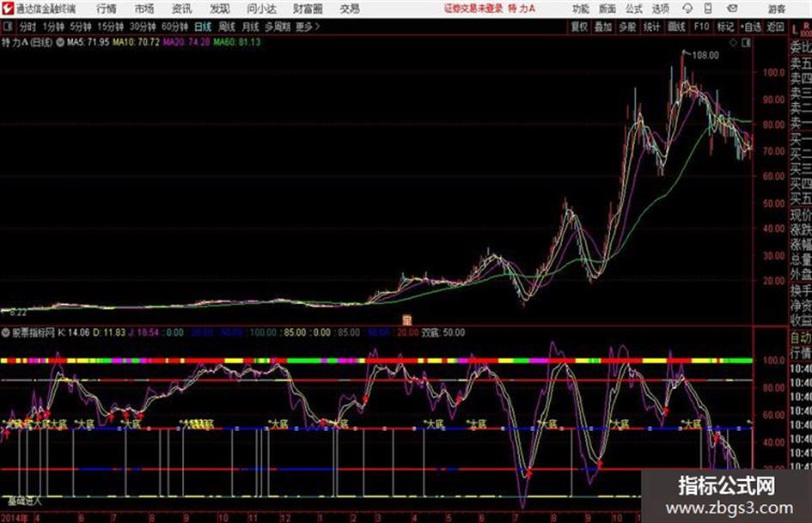Screen dimensions: 812x523
Task: Select the 周线 weekly period tab
Action: coord(227,27)
